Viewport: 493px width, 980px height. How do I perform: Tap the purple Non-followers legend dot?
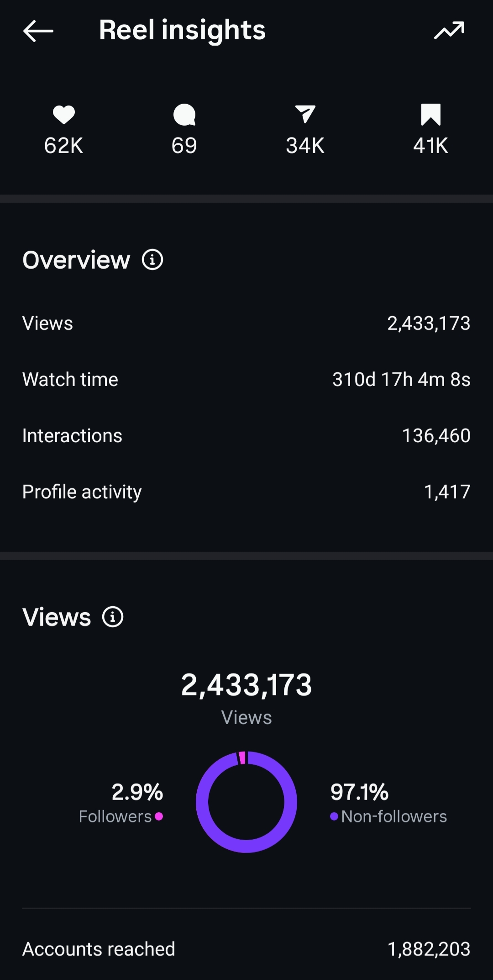click(x=334, y=816)
